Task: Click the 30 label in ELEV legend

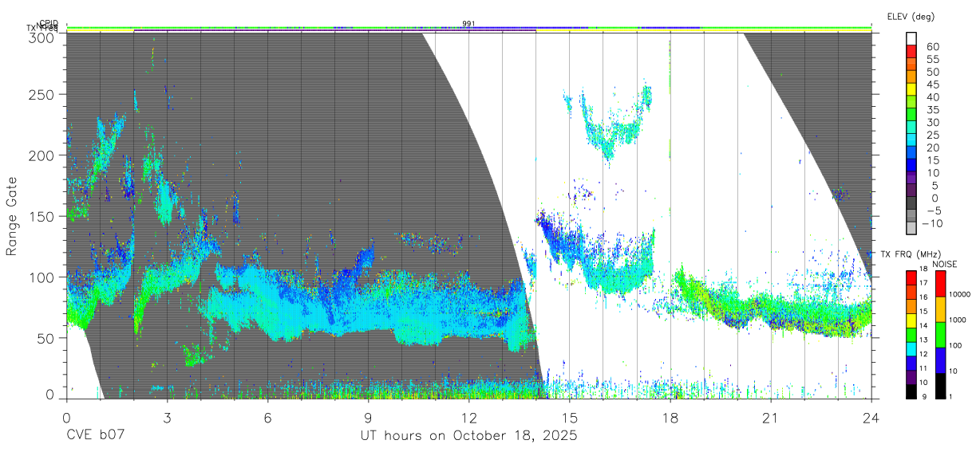Action: pos(932,122)
